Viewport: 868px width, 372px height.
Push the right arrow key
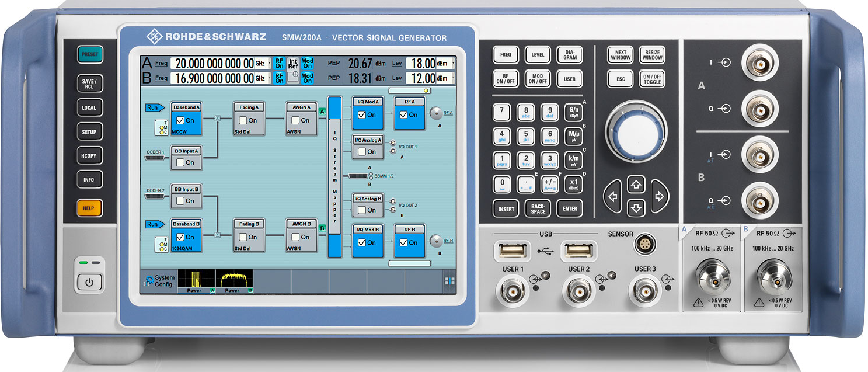click(x=659, y=196)
